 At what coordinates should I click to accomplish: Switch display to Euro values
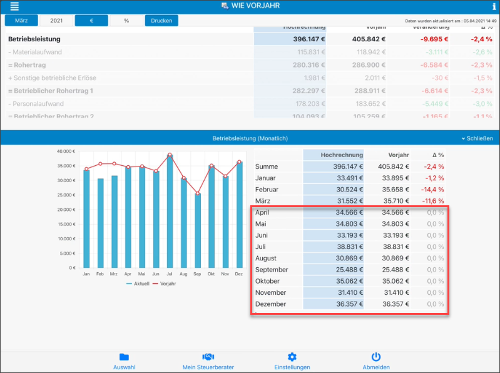coord(91,21)
